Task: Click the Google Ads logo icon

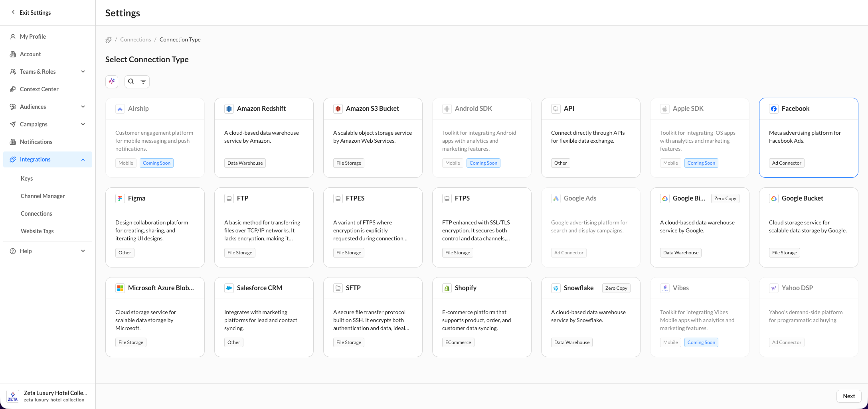Action: [556, 198]
